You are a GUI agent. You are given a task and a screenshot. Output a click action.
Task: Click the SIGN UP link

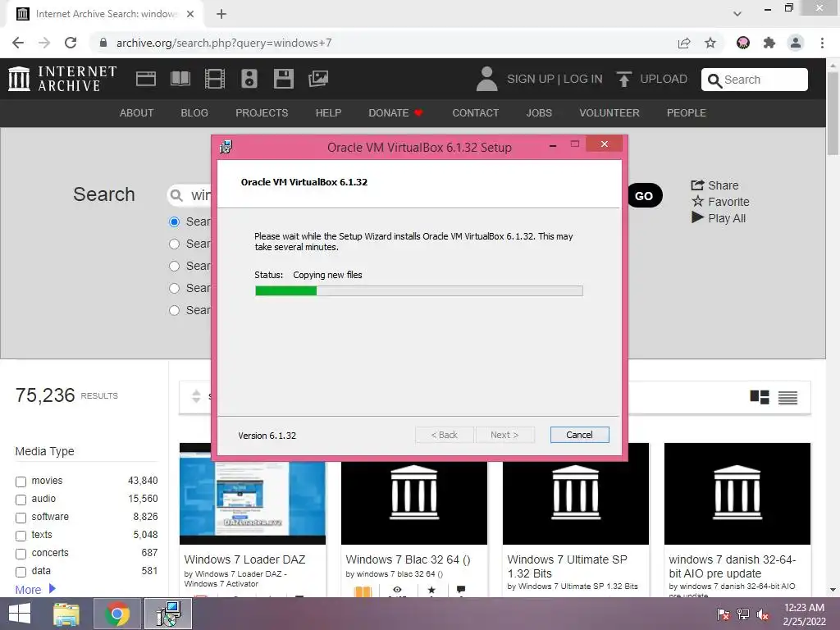(531, 80)
